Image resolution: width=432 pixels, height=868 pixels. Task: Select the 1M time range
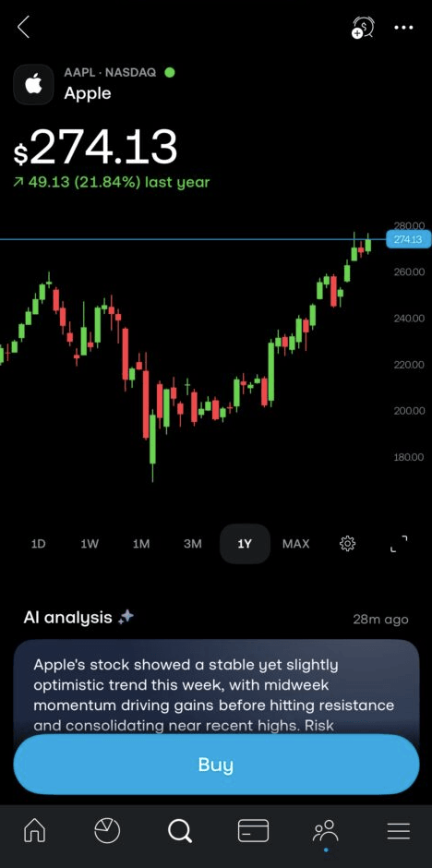coord(141,544)
